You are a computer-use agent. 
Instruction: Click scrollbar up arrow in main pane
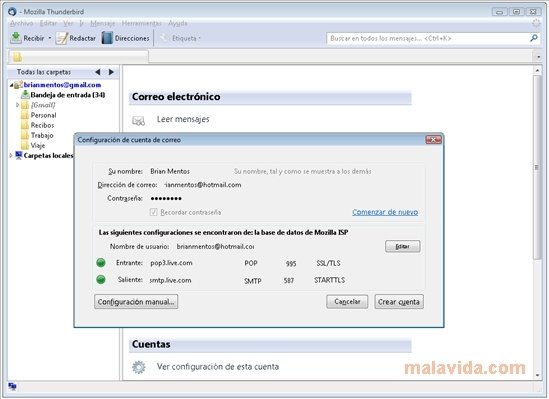[x=537, y=70]
